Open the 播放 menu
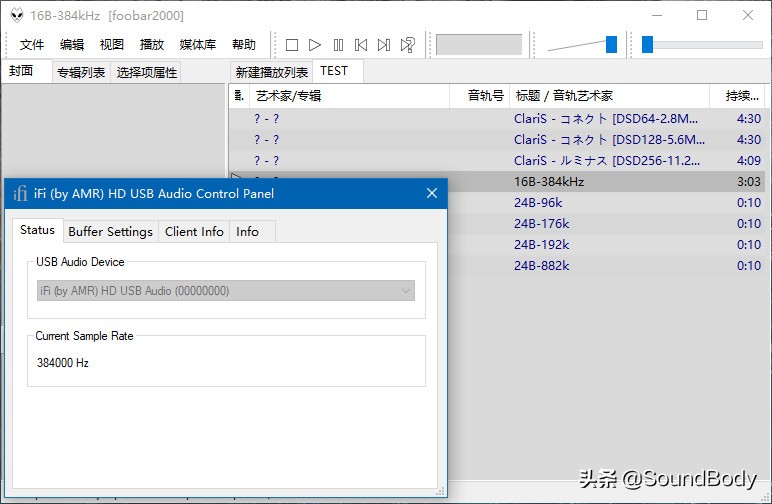Screen dimensions: 772x504 [152, 45]
